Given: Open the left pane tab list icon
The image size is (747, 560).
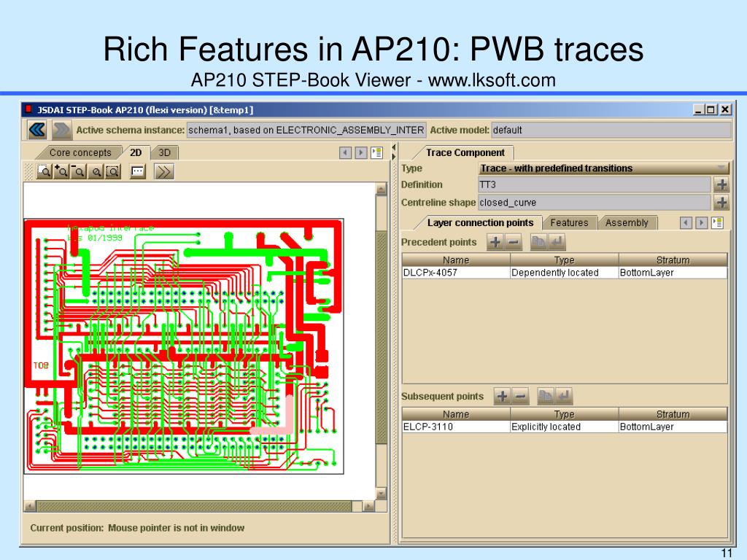Looking at the screenshot, I should 377,153.
